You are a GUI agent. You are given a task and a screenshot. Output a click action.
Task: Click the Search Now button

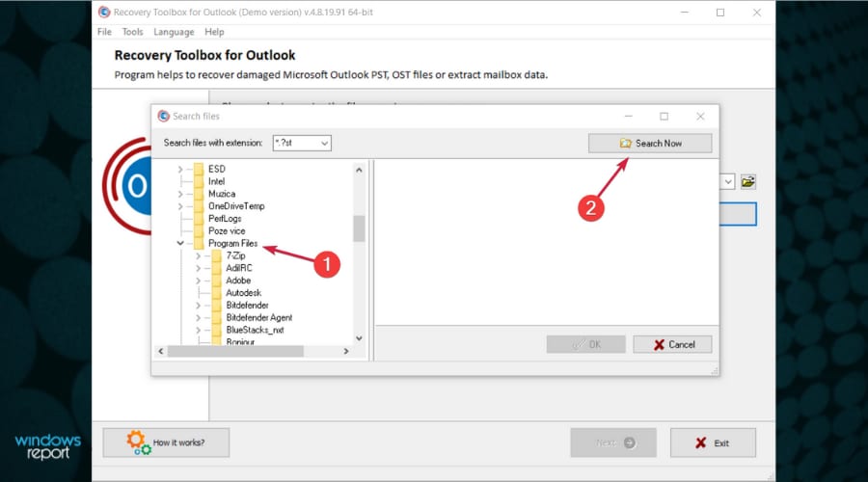coord(650,144)
